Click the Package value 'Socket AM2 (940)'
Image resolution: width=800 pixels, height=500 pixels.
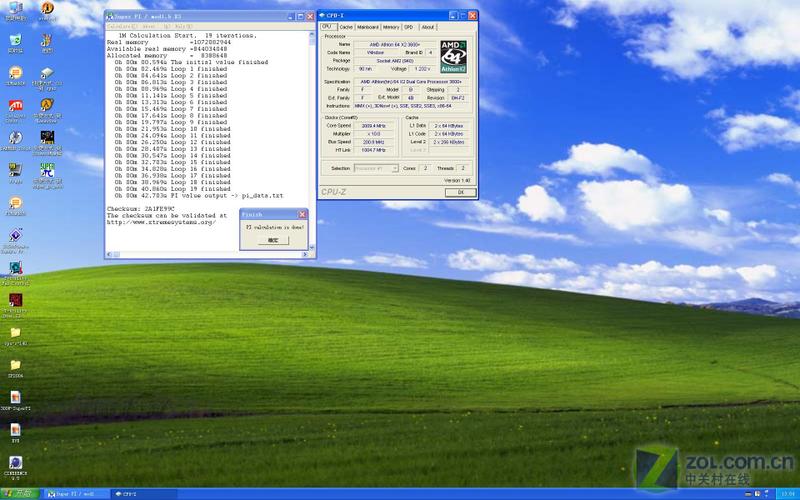(395, 61)
